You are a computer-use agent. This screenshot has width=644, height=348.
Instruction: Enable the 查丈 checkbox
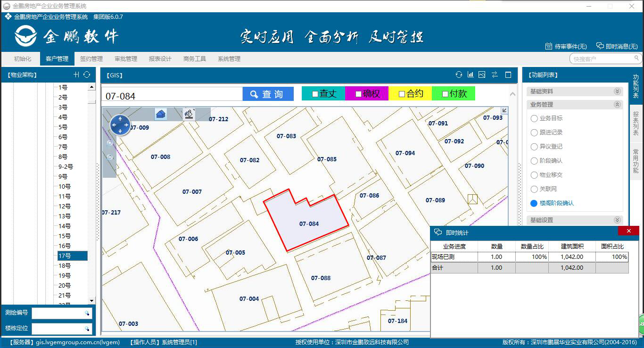click(315, 94)
